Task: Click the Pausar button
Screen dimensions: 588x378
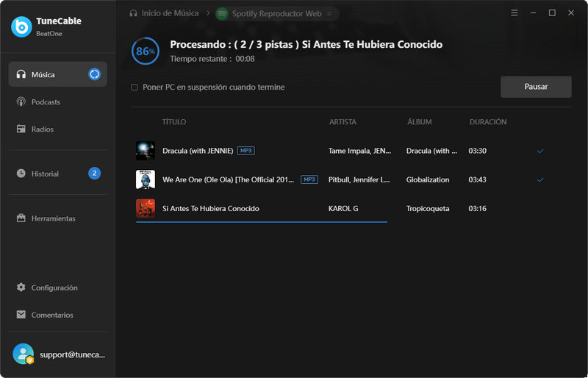Action: point(536,87)
